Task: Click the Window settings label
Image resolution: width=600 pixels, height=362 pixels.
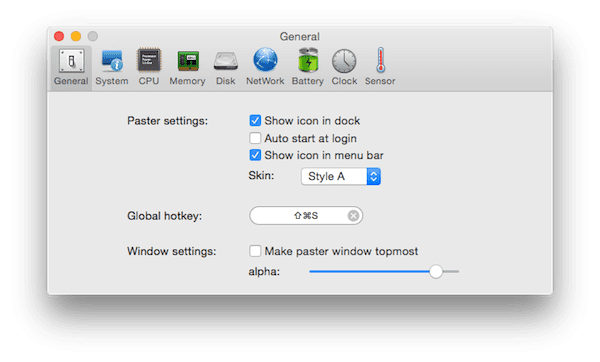Action: tap(171, 251)
